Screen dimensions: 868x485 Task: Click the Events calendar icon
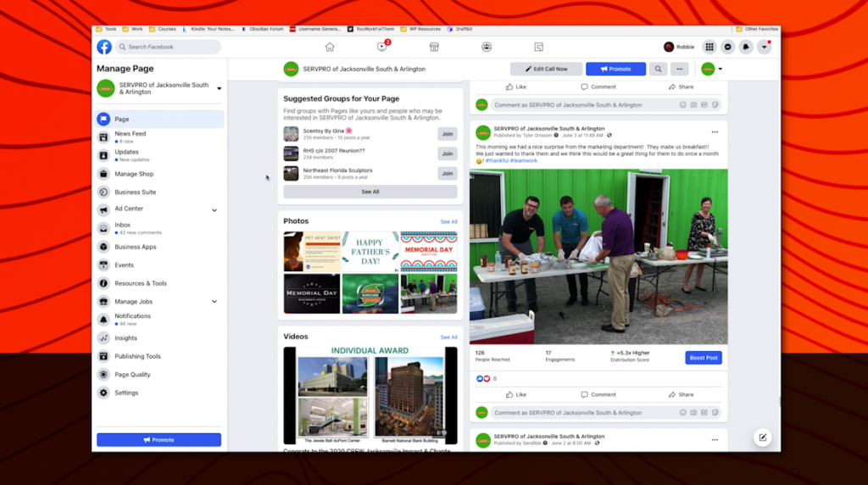coord(103,265)
